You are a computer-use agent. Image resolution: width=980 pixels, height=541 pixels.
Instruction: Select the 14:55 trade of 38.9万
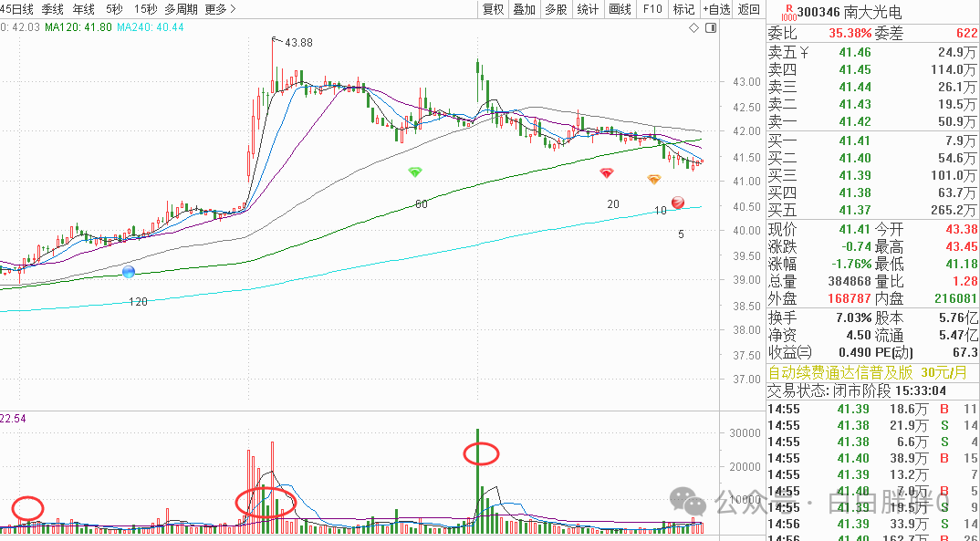(x=872, y=458)
